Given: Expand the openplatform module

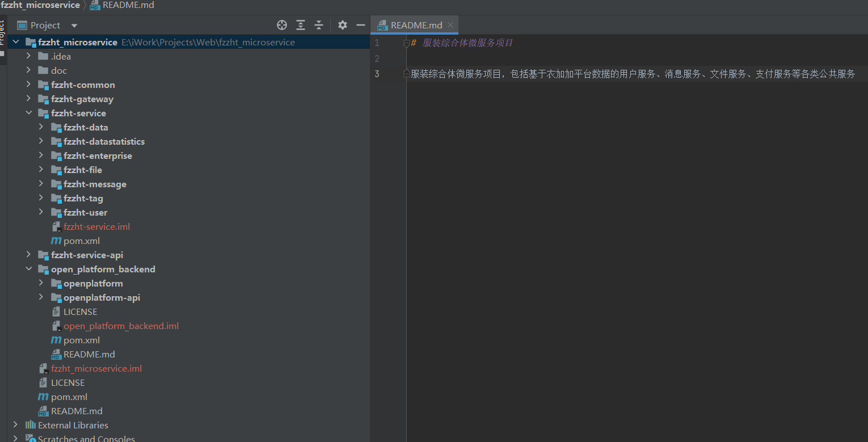Looking at the screenshot, I should pyautogui.click(x=41, y=283).
